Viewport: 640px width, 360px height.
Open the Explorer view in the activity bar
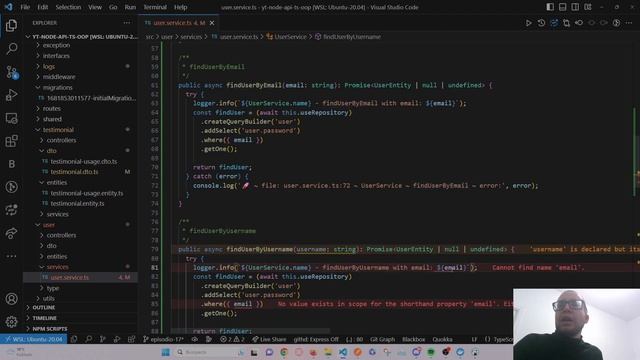click(x=11, y=26)
